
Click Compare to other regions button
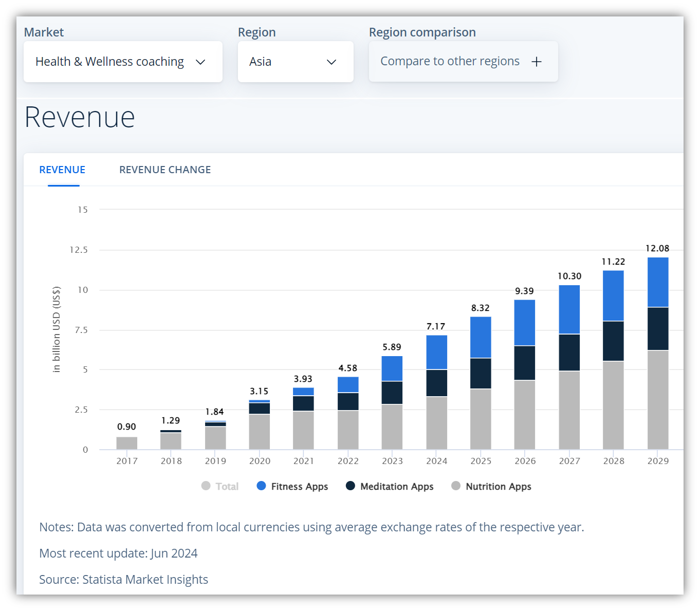[463, 62]
